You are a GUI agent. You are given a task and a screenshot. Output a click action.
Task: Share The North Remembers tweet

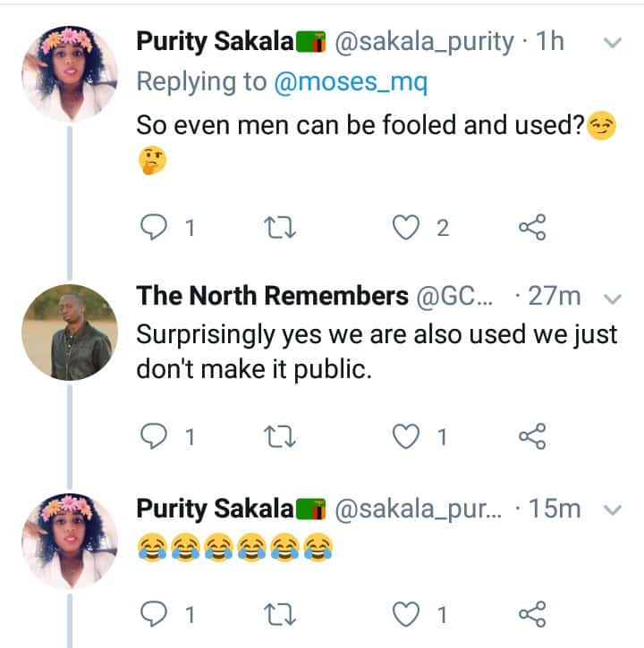click(532, 436)
